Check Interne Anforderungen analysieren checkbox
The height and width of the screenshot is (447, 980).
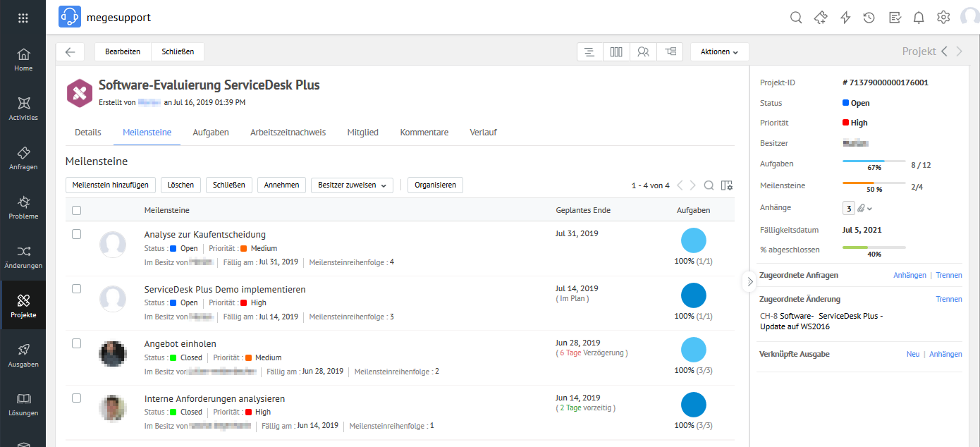click(77, 398)
